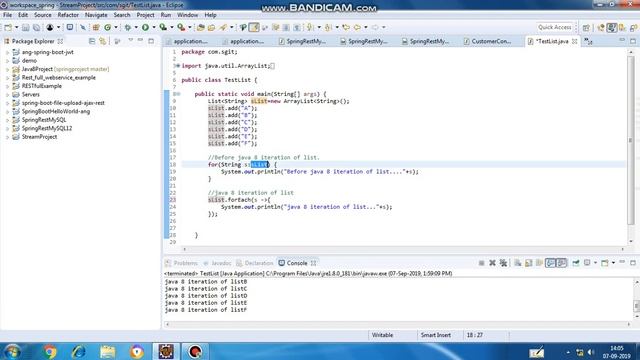Open the File menu

pos(7,15)
